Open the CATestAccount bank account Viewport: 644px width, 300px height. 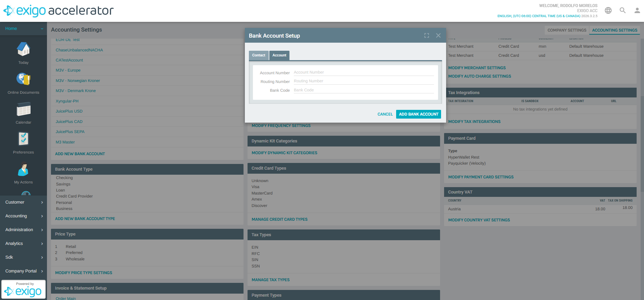(69, 60)
